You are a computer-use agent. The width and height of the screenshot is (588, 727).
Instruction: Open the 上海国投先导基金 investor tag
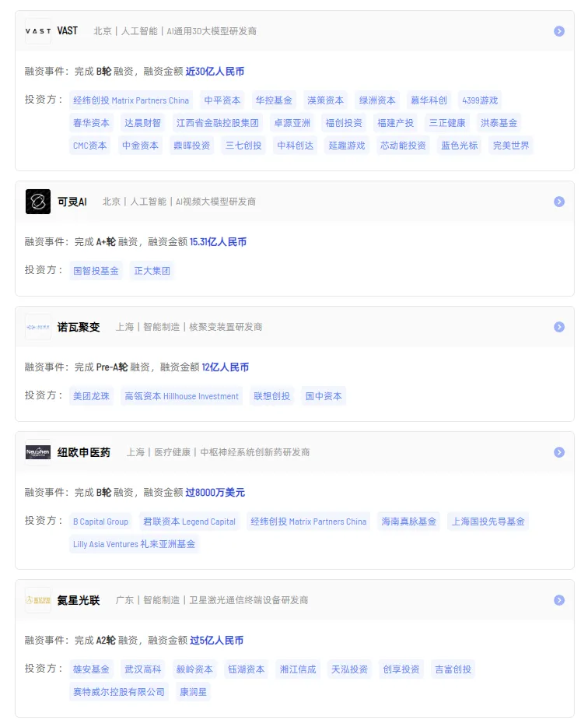[x=488, y=522]
